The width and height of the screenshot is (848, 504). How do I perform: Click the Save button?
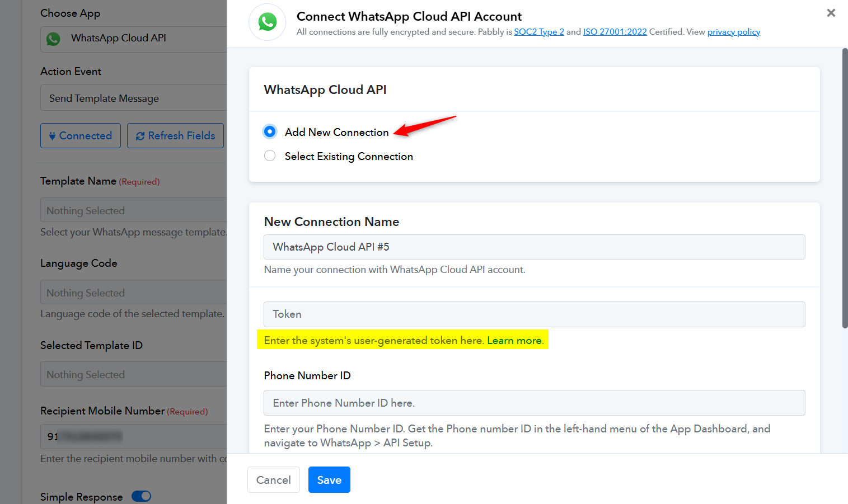[x=329, y=480]
